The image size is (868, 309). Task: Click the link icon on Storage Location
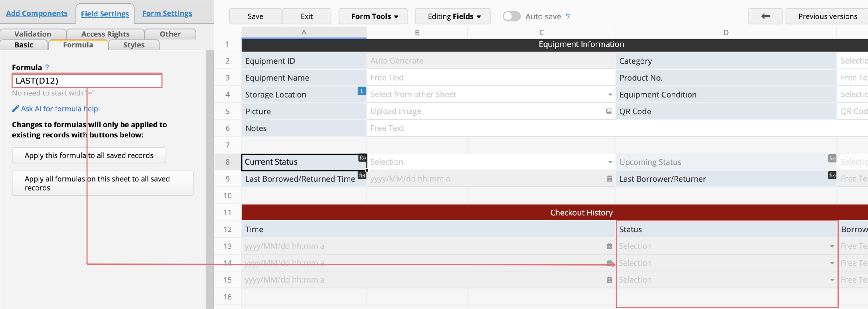click(361, 91)
